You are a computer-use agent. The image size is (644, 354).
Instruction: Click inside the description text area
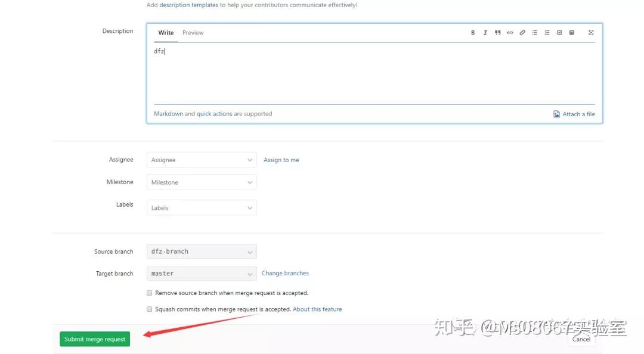[358, 72]
